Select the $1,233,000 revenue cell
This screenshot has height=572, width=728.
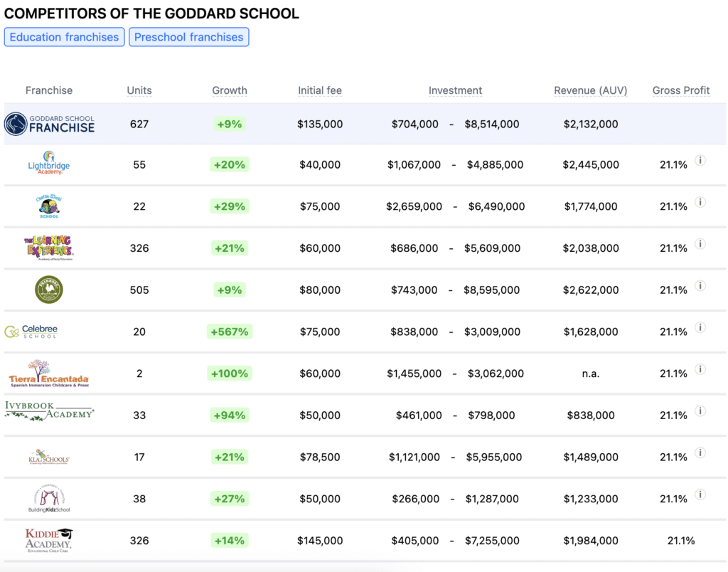coord(591,499)
